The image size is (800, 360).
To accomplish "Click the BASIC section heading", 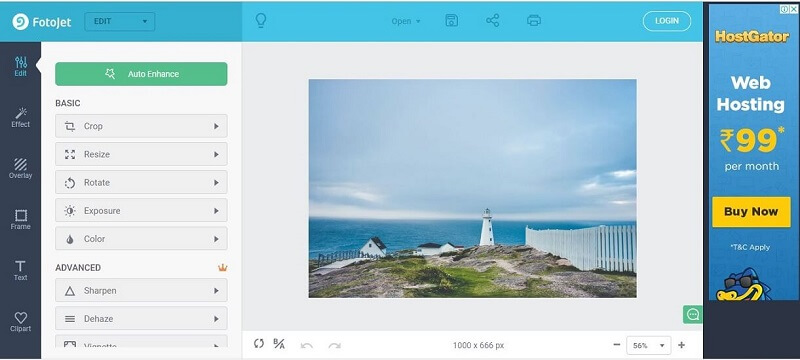I will pos(68,103).
